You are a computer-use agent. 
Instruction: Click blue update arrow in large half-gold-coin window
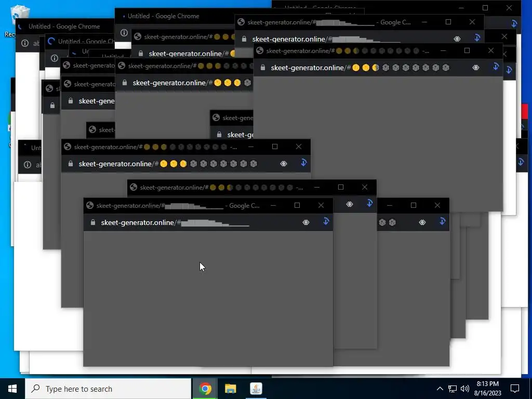(496, 67)
